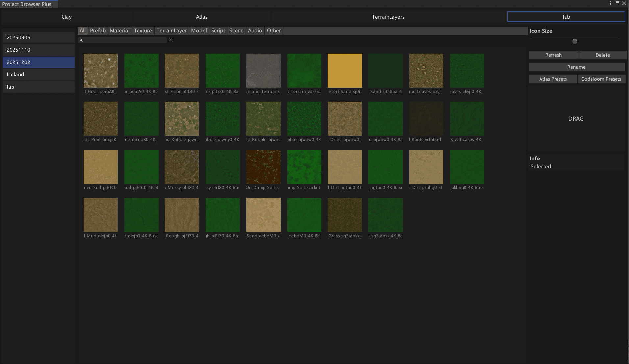The height and width of the screenshot is (364, 629).
Task: Pick the On_Damp_Soil reddish texture thumbnail
Action: click(263, 167)
